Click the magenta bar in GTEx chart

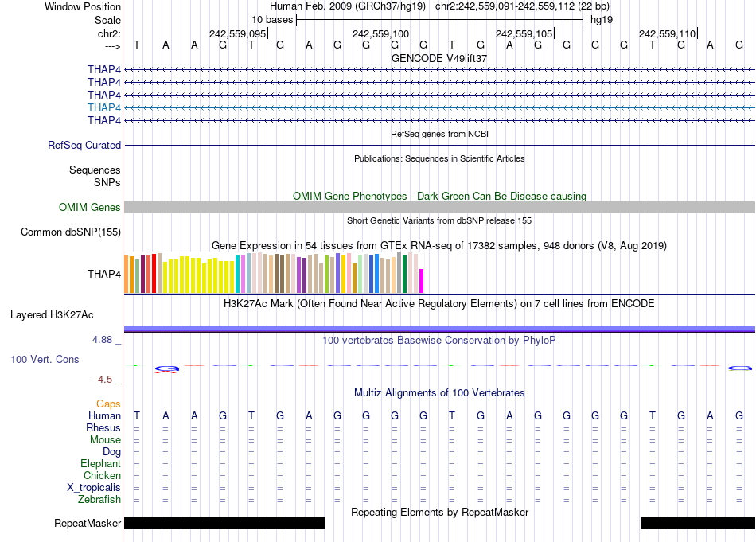coord(422,281)
